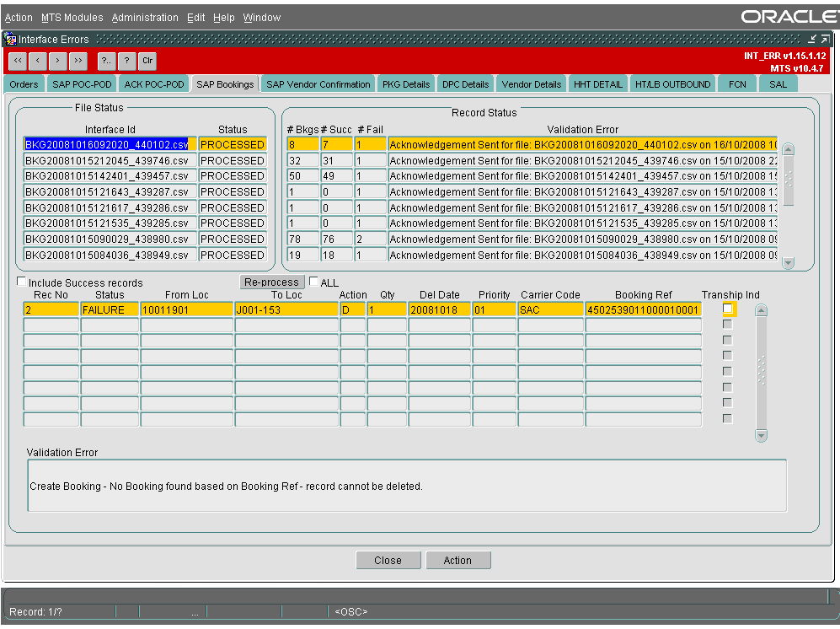Go to next record with > button
The image size is (840, 629).
tap(58, 62)
